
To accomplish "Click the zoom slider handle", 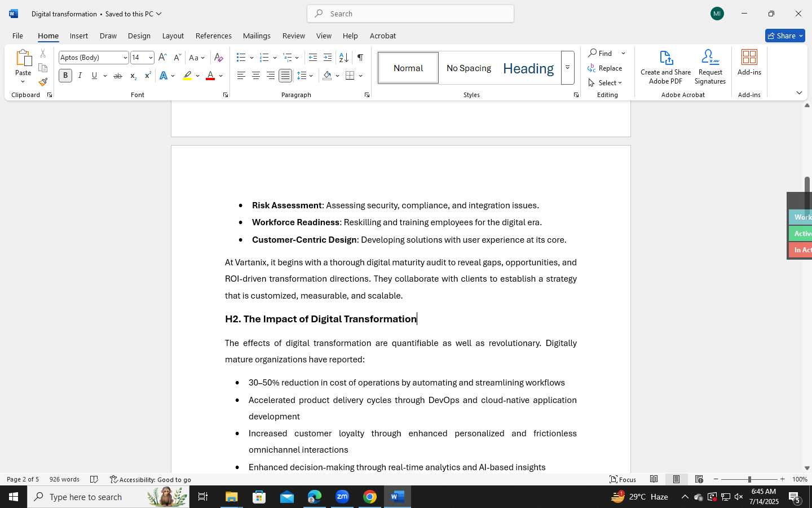I will tap(749, 479).
